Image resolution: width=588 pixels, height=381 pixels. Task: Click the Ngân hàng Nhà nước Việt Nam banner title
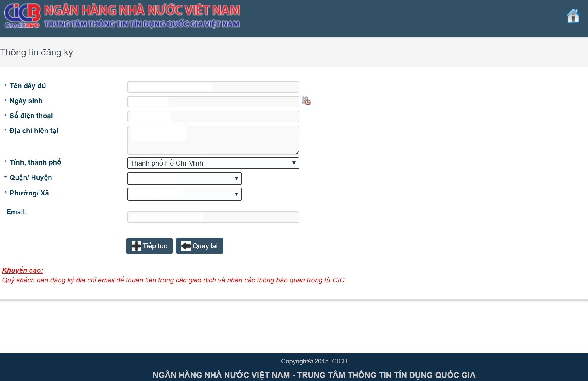[x=142, y=10]
